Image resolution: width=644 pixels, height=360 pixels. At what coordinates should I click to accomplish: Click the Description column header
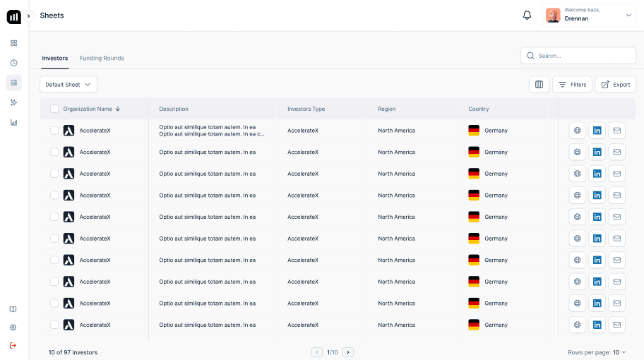tap(174, 109)
